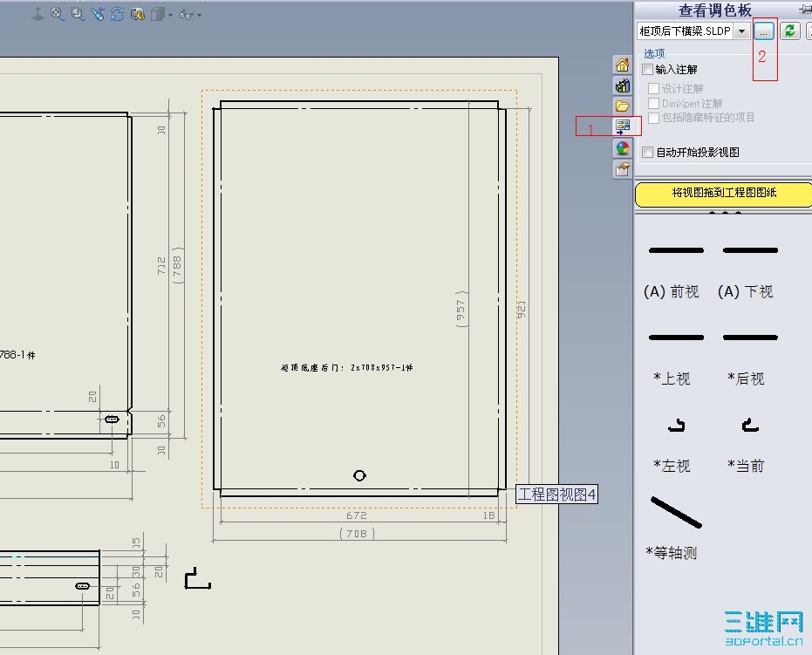Image resolution: width=812 pixels, height=655 pixels.
Task: Open the Custom Properties clipboard tab
Action: [x=623, y=169]
